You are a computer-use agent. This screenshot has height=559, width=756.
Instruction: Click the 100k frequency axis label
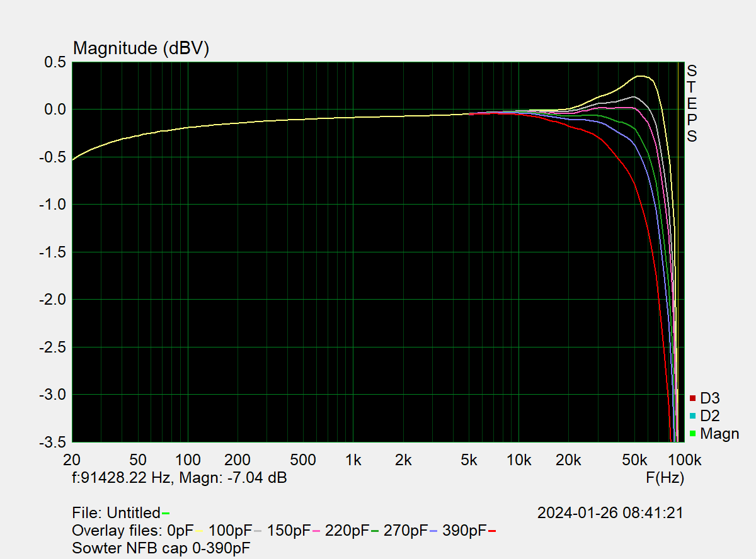685,460
